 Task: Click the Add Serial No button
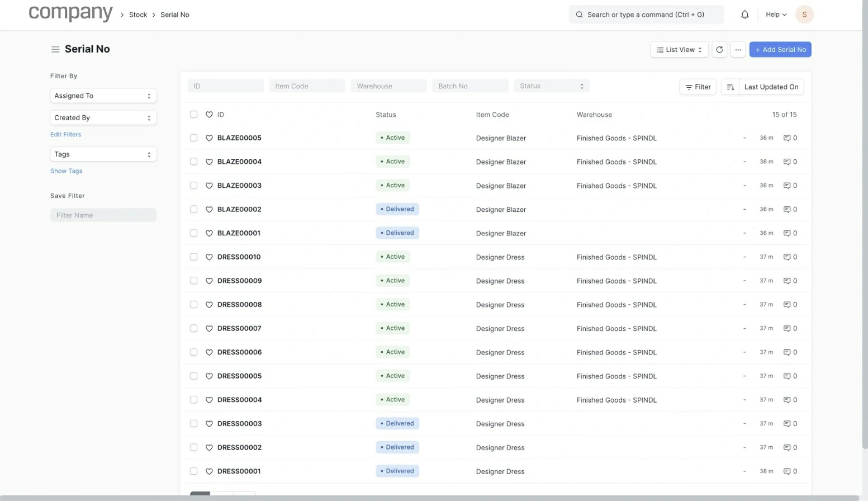click(780, 50)
